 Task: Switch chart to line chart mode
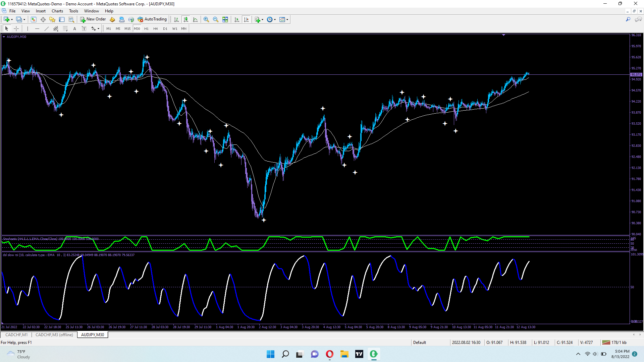(195, 19)
